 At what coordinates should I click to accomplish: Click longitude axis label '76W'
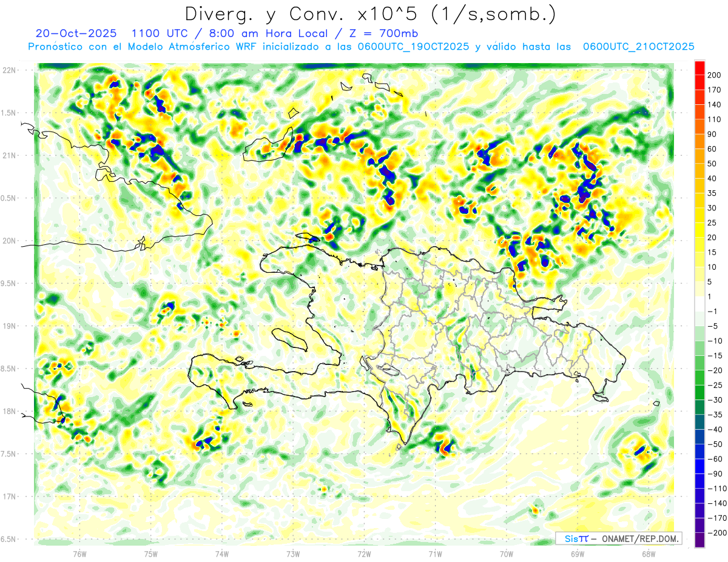79,554
